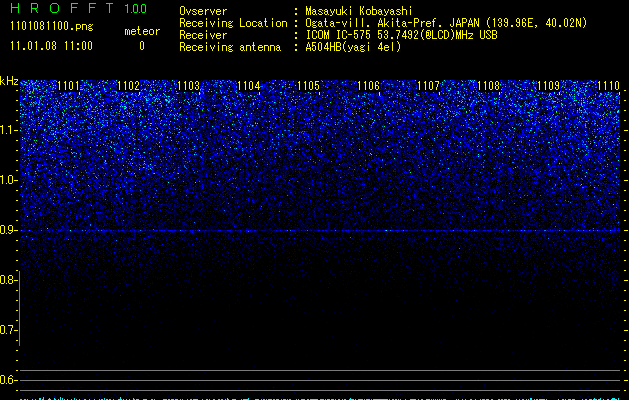
Task: Click the 1105 time marker
Action: click(x=308, y=86)
